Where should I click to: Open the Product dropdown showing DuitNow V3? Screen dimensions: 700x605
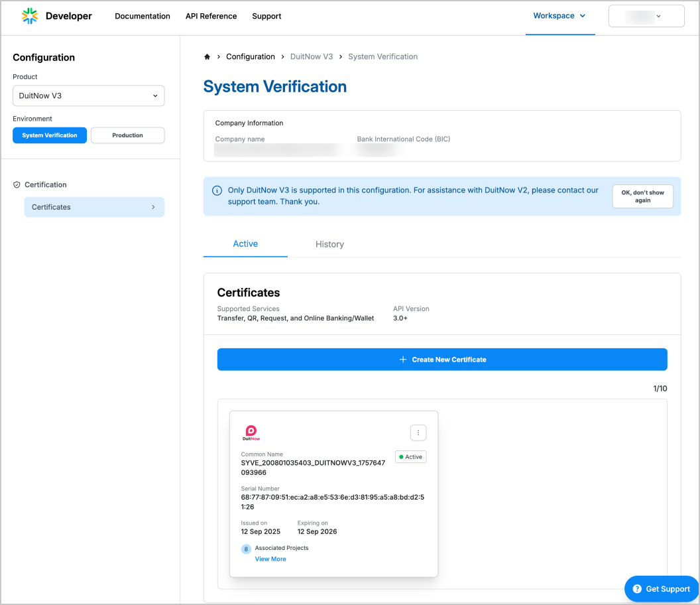click(x=88, y=96)
